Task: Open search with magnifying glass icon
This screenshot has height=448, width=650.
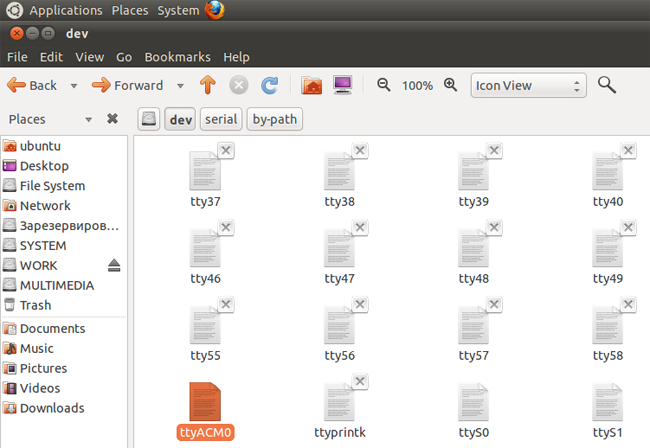Action: pyautogui.click(x=606, y=85)
